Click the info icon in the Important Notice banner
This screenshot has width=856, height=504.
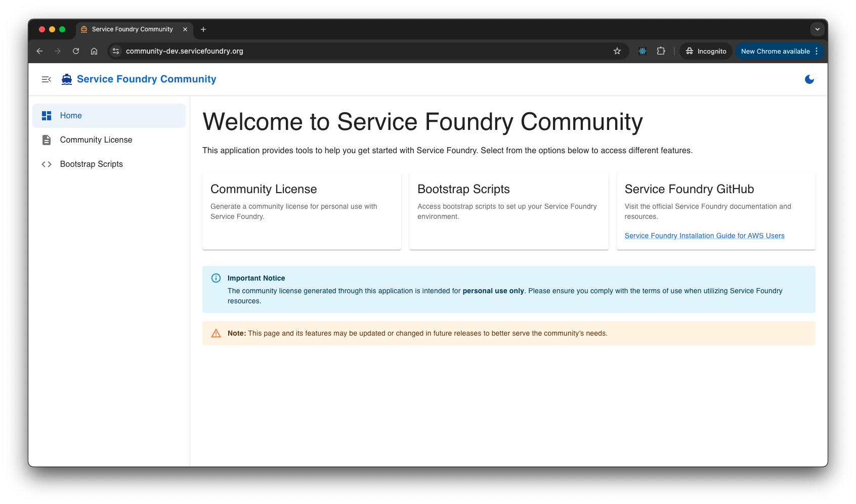click(x=216, y=278)
